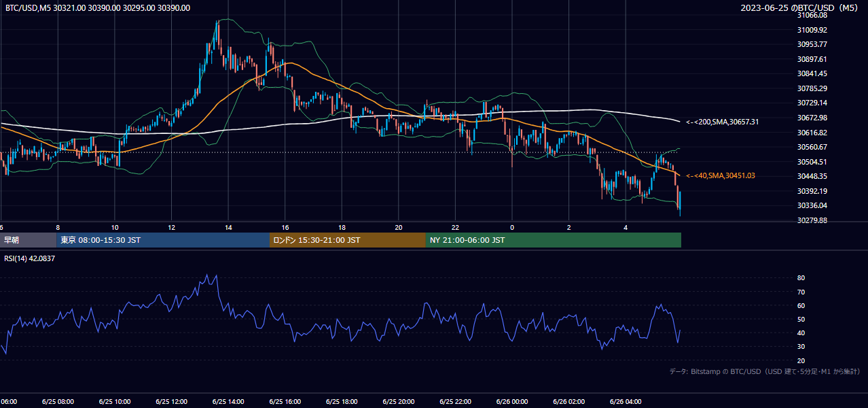Select the 200 SMA label 30657.31

coord(722,122)
